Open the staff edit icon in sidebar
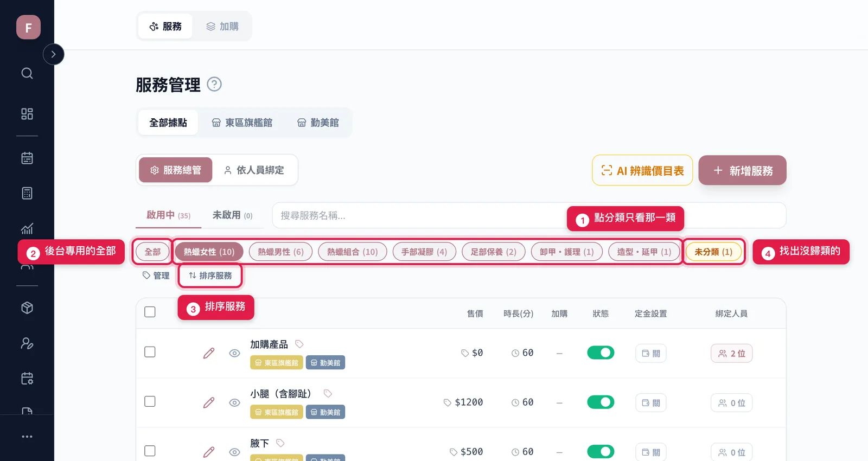 (x=27, y=343)
